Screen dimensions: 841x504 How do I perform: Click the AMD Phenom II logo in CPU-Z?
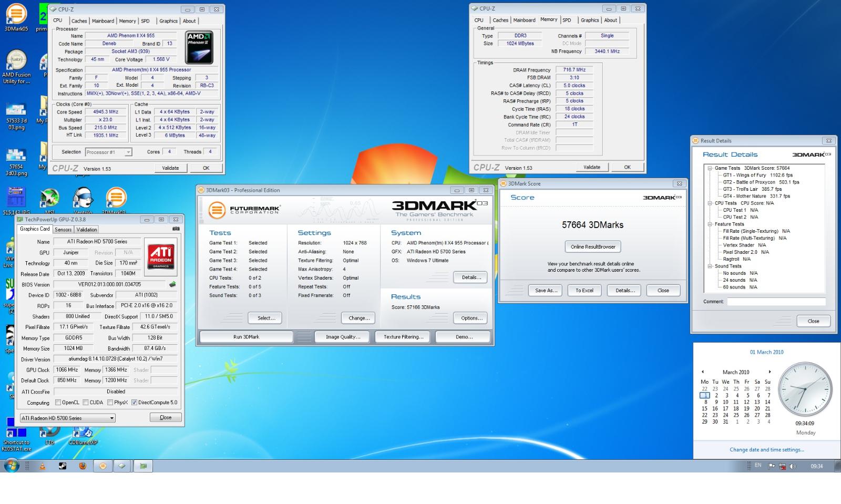tap(199, 47)
